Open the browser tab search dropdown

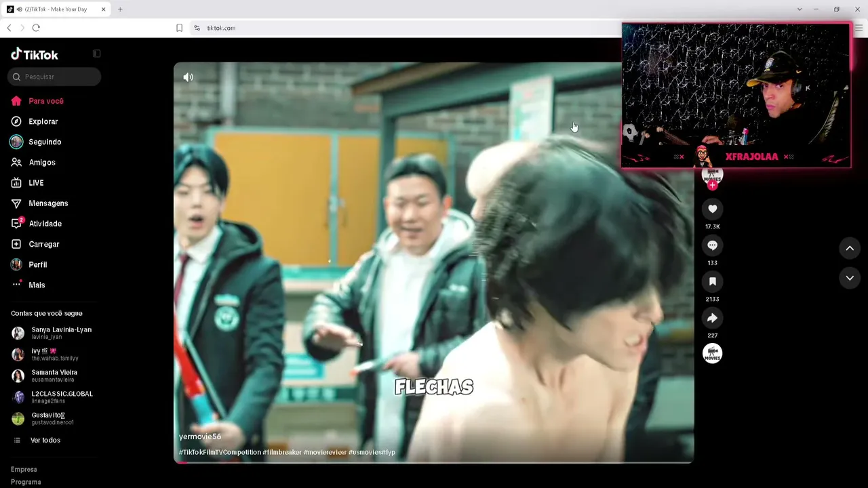tap(800, 9)
